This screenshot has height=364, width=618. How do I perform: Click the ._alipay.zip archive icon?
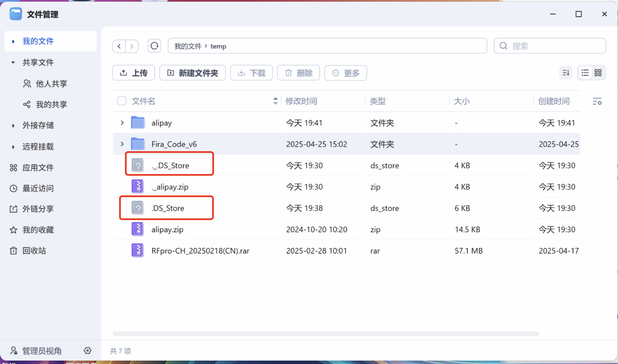coord(138,186)
